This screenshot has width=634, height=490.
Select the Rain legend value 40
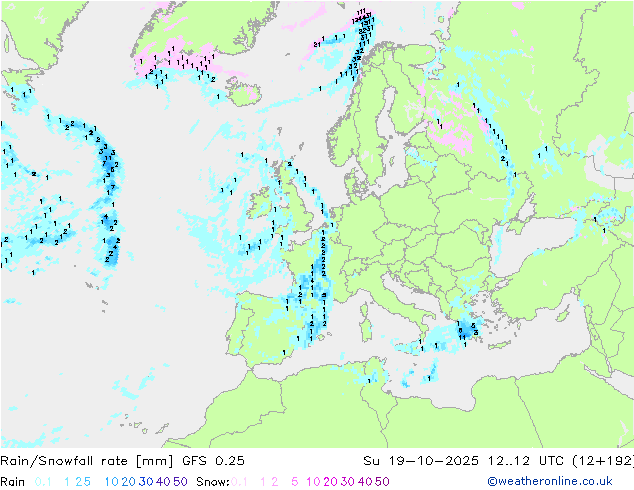[163, 482]
